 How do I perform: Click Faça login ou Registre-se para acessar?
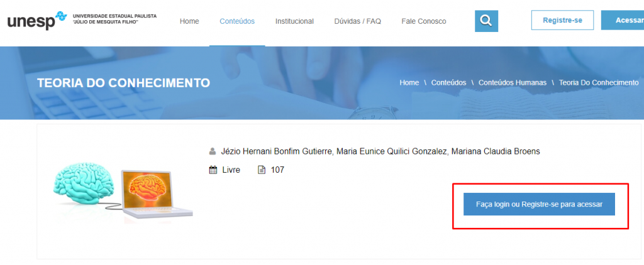pos(539,205)
